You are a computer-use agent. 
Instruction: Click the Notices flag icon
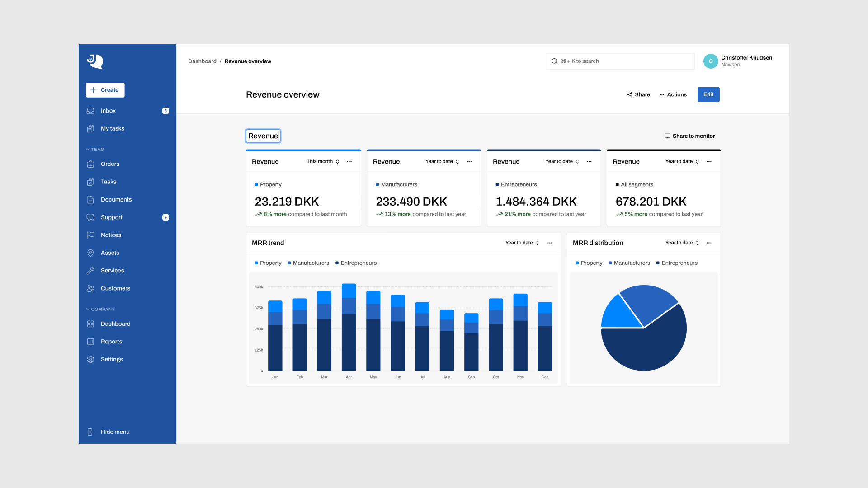(x=90, y=235)
